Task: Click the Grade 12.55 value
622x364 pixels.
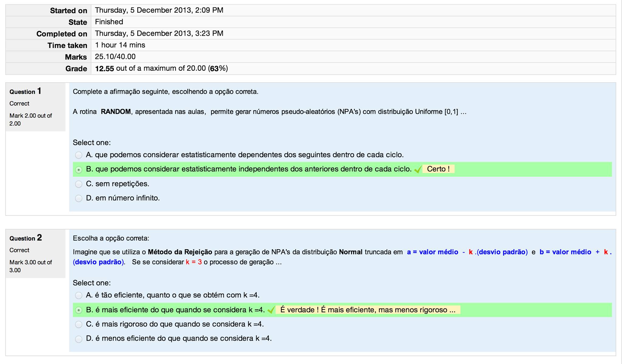Action: pos(104,69)
